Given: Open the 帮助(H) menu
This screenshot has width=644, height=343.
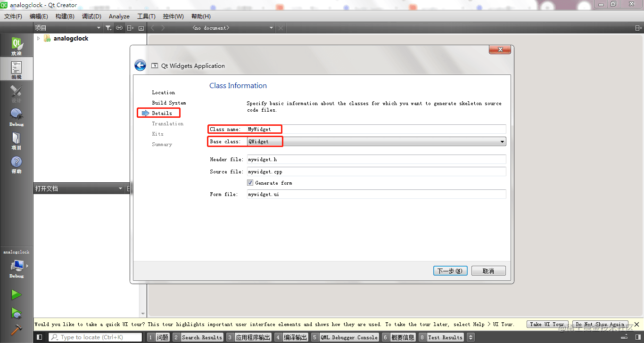Looking at the screenshot, I should (201, 16).
